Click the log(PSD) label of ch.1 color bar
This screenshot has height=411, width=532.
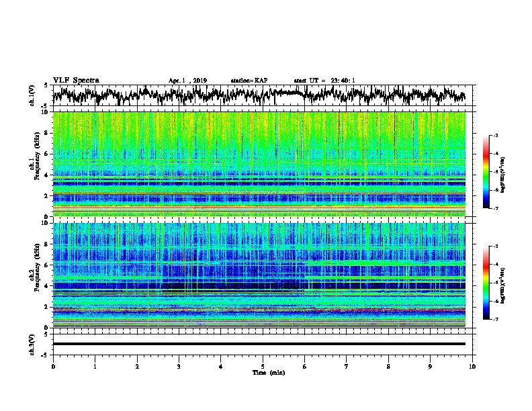502,175
